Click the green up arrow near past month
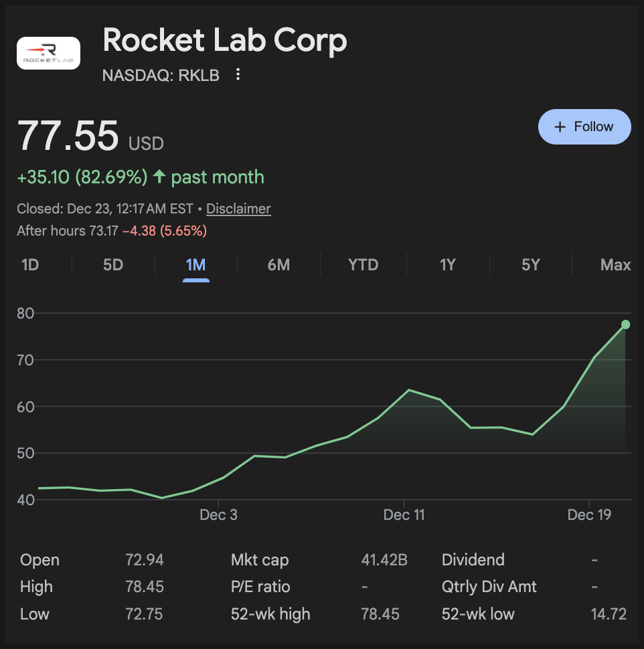Image resolution: width=644 pixels, height=649 pixels. [159, 177]
